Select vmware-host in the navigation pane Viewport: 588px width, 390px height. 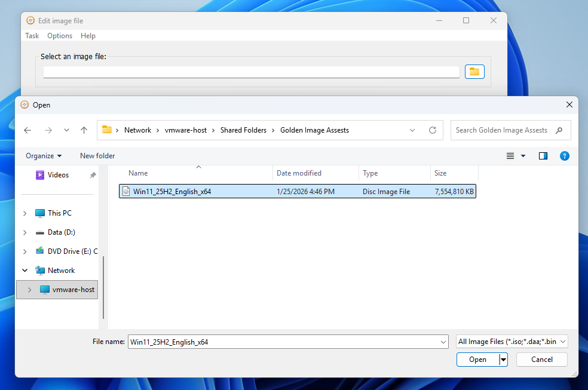click(x=73, y=290)
